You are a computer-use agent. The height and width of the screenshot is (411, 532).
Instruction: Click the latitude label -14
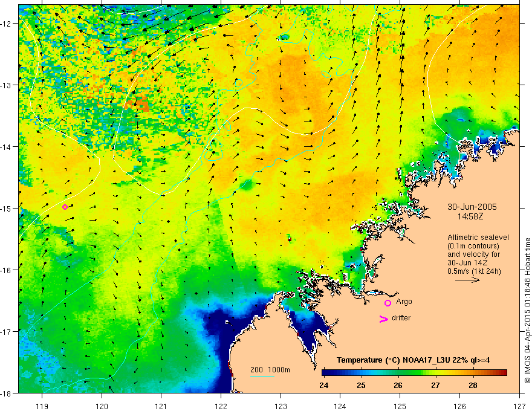point(7,146)
